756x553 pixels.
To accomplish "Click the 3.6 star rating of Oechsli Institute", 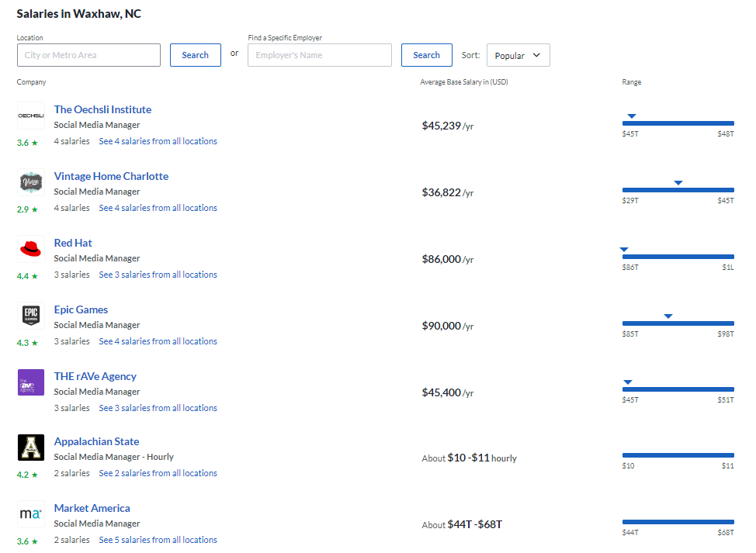I will pos(27,143).
